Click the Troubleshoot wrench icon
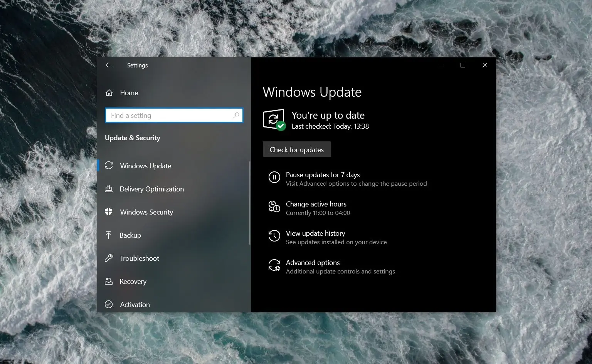 pos(109,258)
